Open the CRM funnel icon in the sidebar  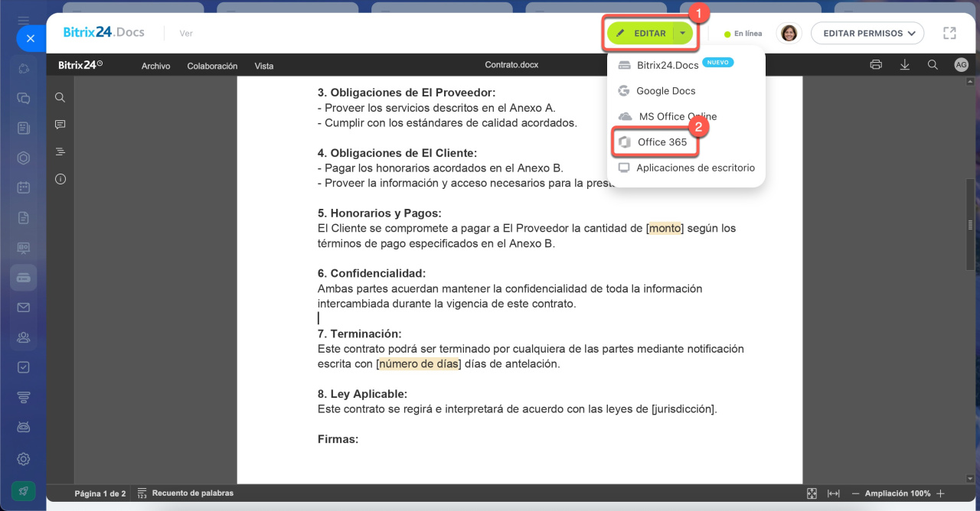[x=24, y=397]
